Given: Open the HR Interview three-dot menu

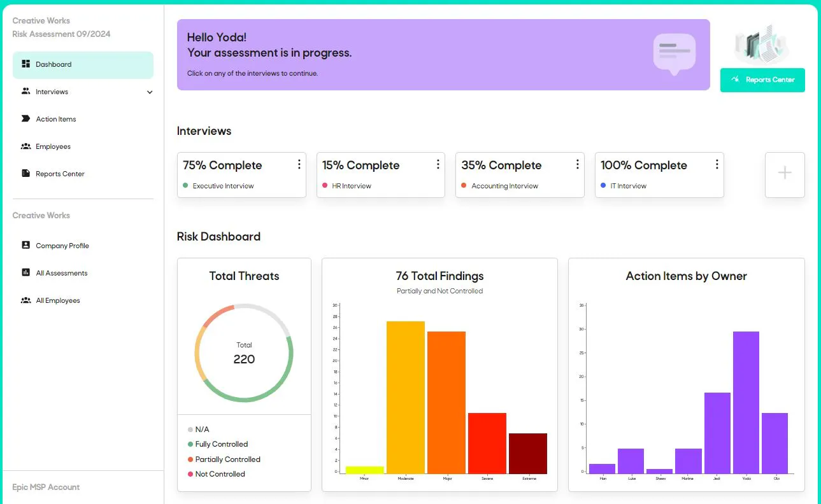Looking at the screenshot, I should coord(438,165).
